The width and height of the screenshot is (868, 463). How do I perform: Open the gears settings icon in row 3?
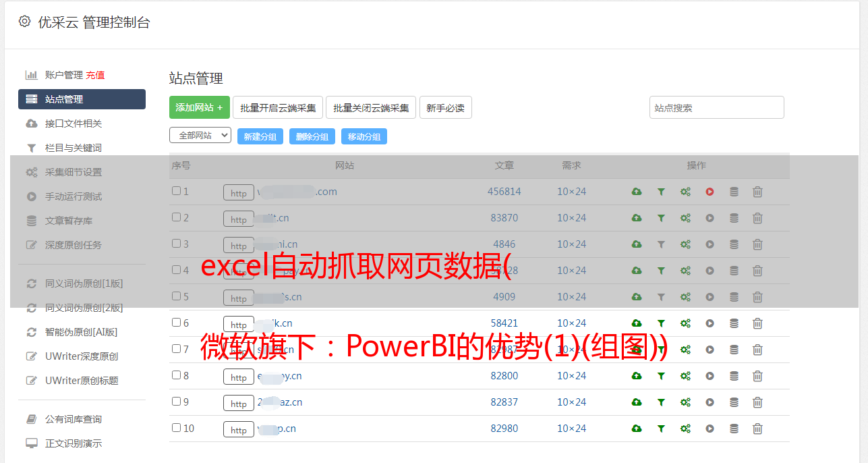click(685, 244)
